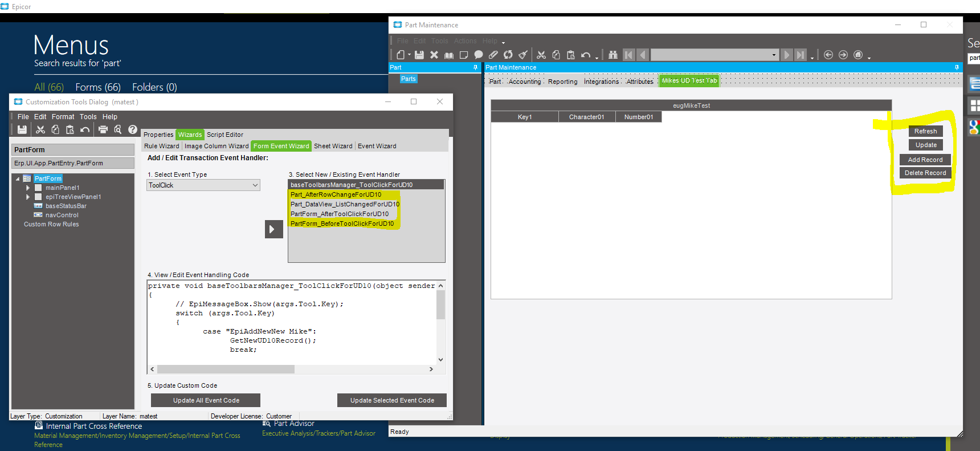The image size is (980, 451).
Task: Click Update All Event Code button
Action: coord(206,400)
